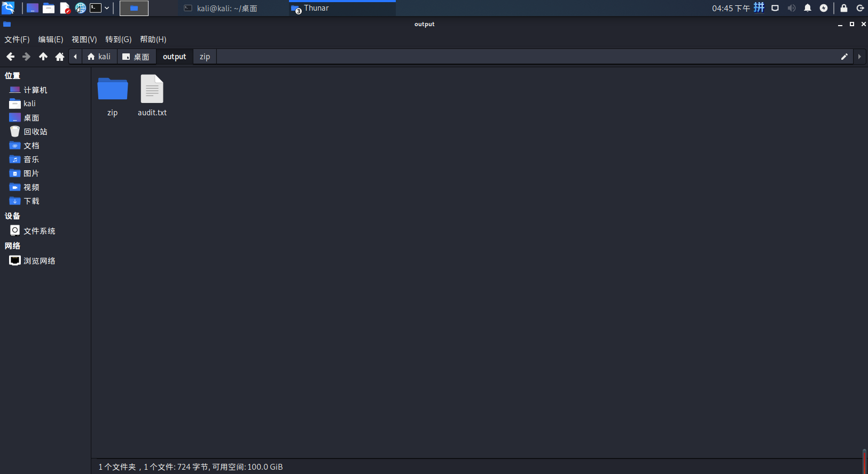Launch text editor from panel

coord(65,8)
